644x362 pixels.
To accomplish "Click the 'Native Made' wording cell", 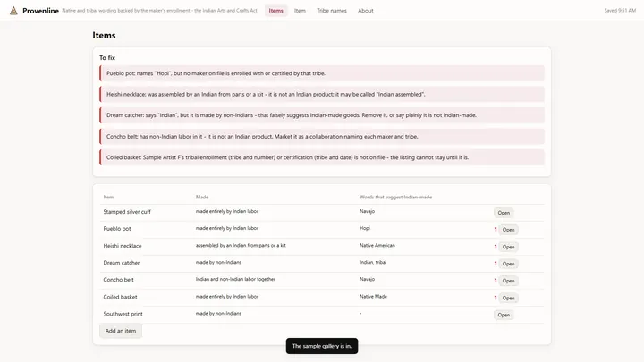I will (373, 297).
